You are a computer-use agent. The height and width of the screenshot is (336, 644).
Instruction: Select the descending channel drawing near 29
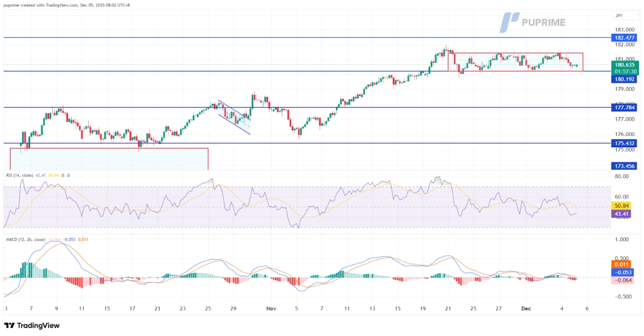[234, 117]
